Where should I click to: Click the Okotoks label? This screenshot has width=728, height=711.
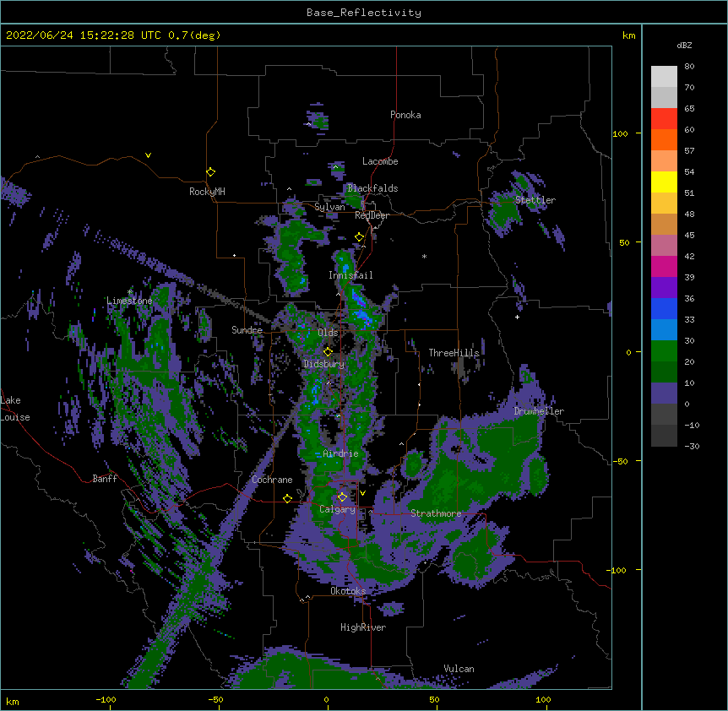coord(348,591)
